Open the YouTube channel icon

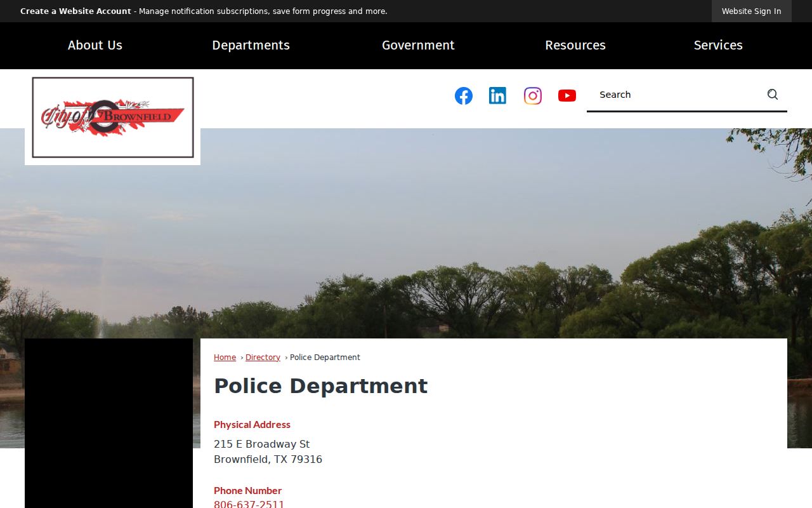[567, 96]
